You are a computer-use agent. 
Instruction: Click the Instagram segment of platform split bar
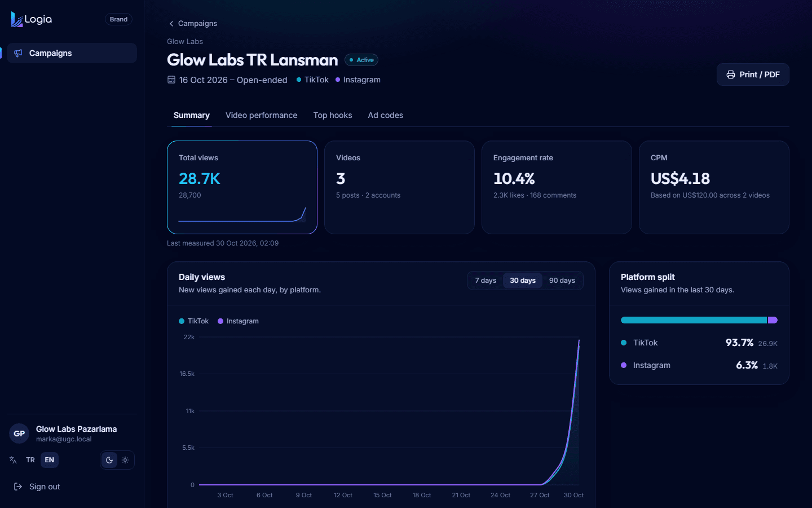pos(773,320)
